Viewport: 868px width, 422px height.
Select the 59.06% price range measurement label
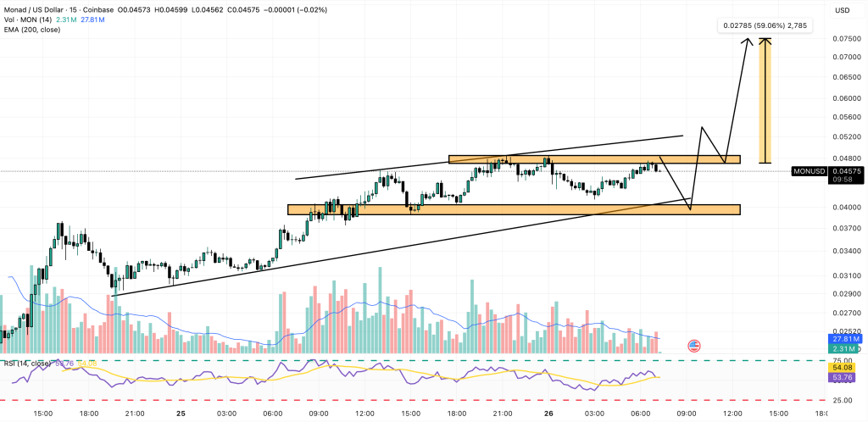(765, 25)
